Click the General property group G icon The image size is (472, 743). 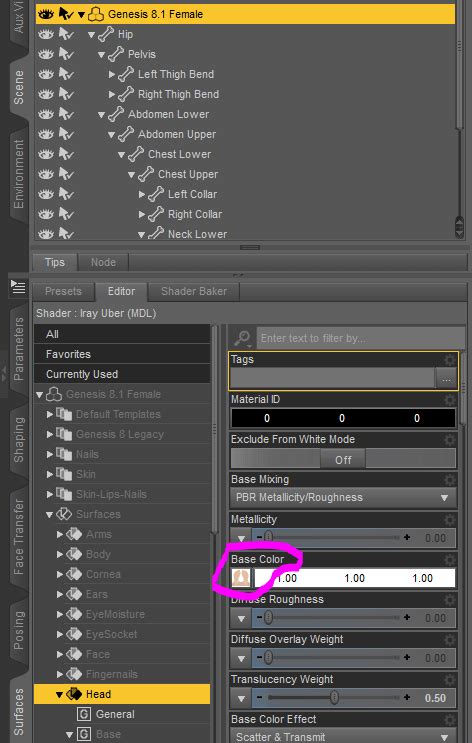tap(84, 714)
